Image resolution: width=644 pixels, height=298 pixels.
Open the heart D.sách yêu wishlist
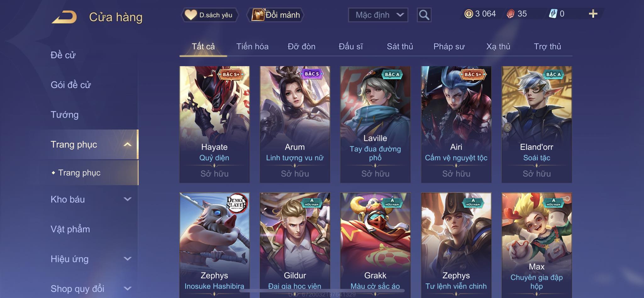(209, 15)
